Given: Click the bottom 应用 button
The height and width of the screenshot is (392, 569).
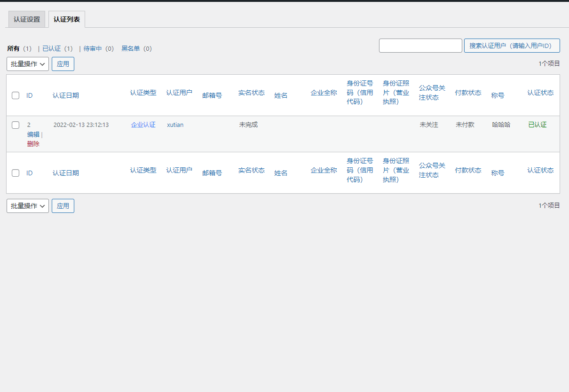Looking at the screenshot, I should click(x=63, y=206).
